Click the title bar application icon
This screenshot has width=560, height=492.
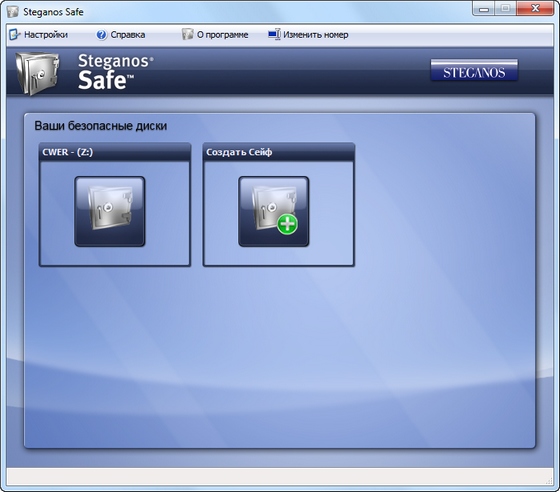[x=13, y=11]
